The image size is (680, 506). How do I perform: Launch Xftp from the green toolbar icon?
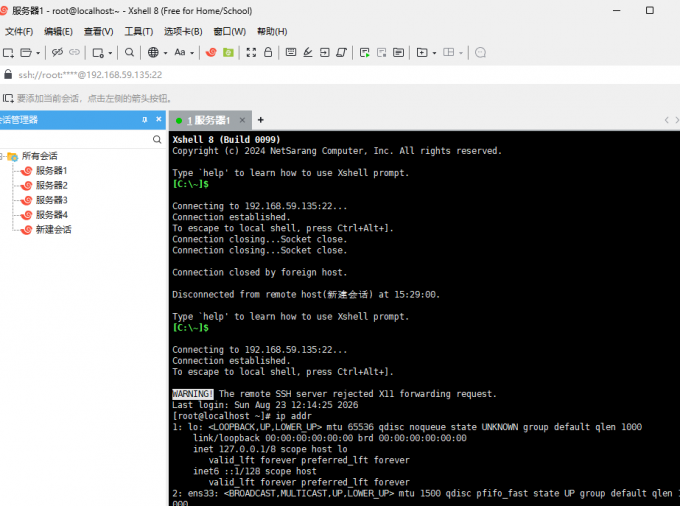228,52
